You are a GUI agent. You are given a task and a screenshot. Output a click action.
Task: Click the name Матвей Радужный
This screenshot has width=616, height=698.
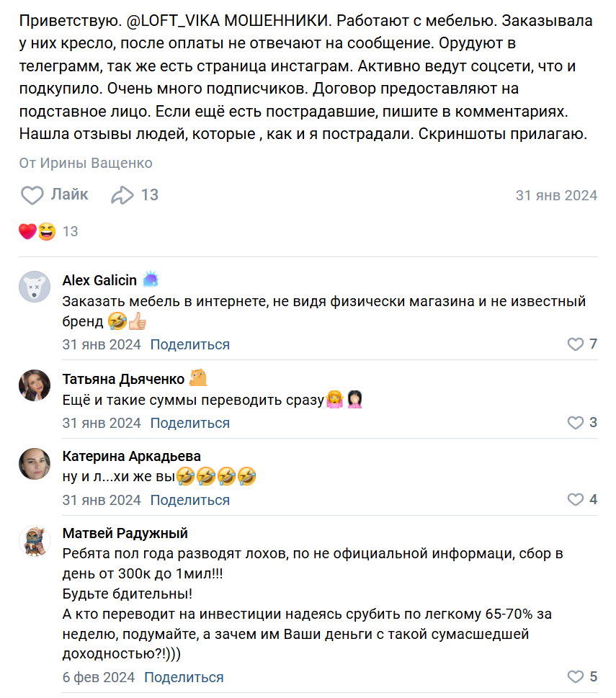point(125,533)
